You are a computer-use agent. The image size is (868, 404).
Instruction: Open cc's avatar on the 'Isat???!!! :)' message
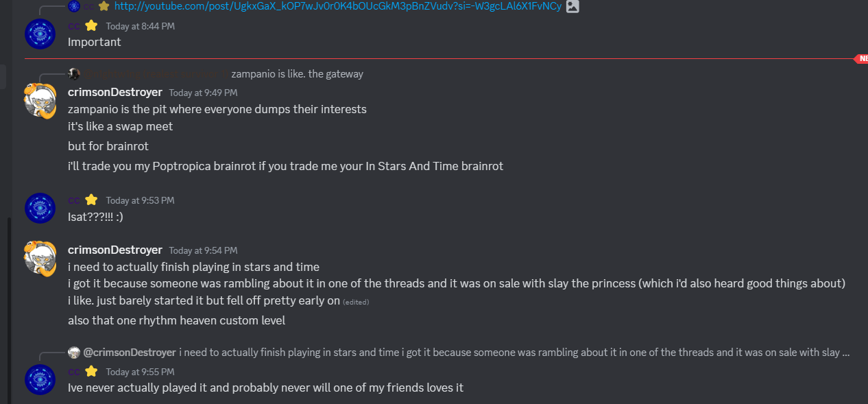pyautogui.click(x=40, y=208)
